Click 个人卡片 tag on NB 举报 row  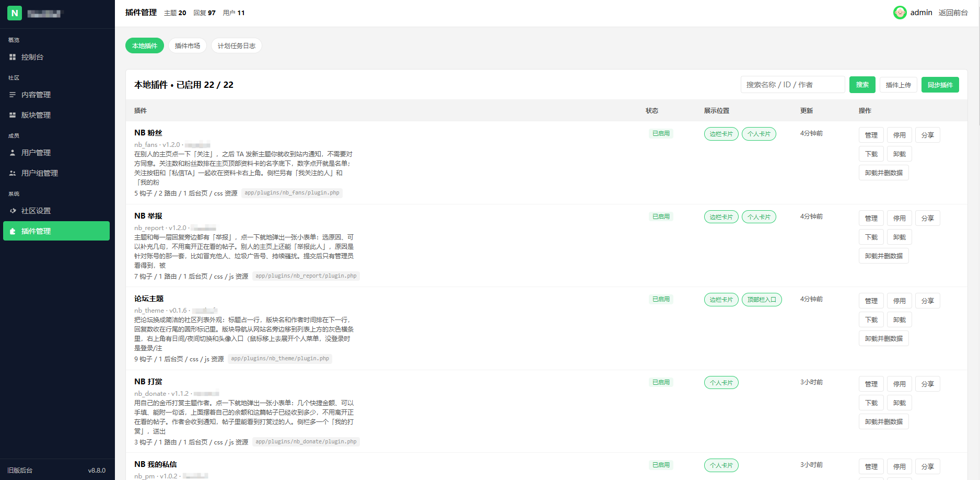[759, 217]
